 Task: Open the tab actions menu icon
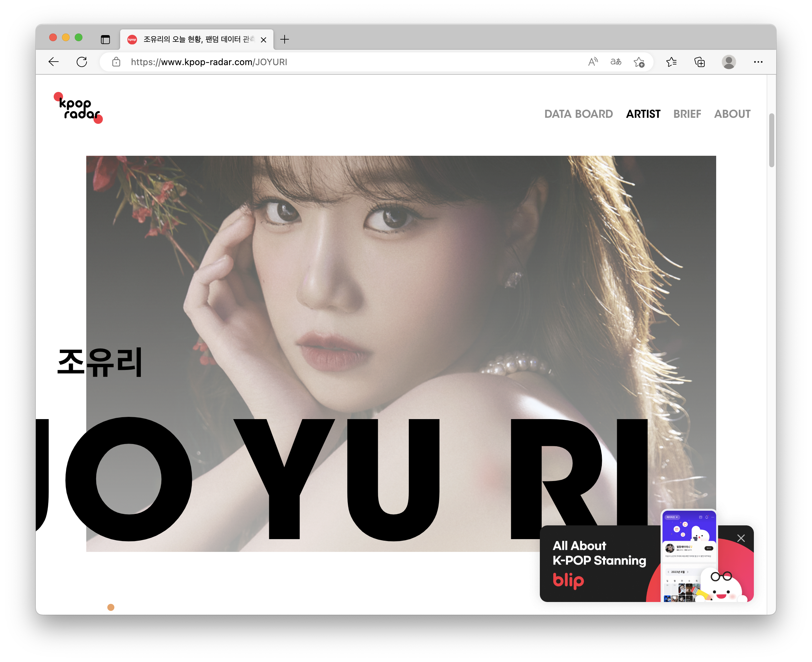click(105, 39)
